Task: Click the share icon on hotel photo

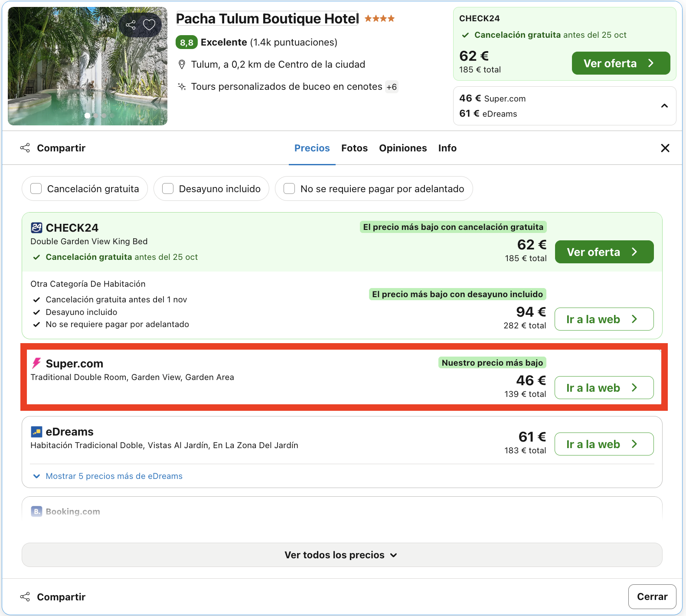Action: click(131, 25)
